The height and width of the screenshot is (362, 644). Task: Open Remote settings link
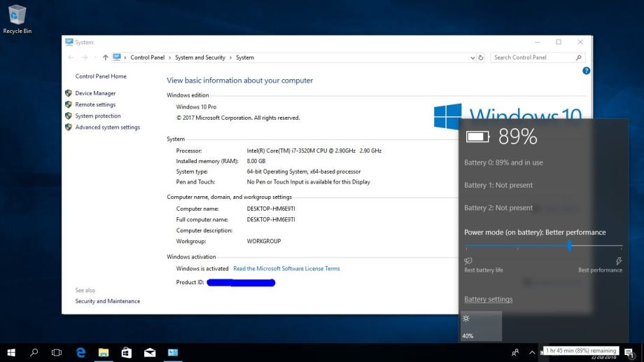(95, 105)
